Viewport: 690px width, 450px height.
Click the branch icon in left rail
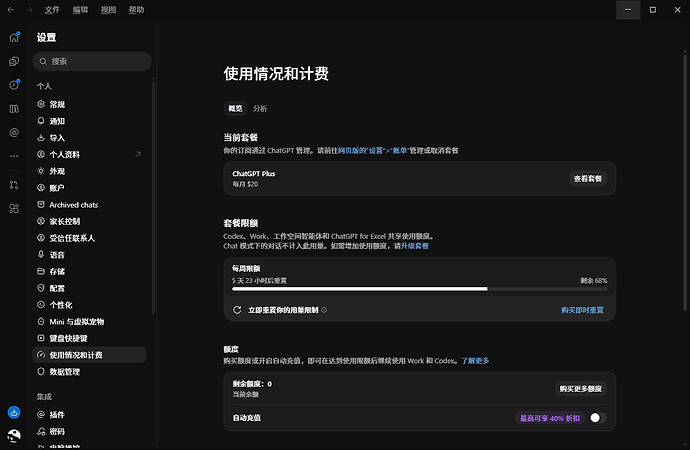pyautogui.click(x=14, y=185)
